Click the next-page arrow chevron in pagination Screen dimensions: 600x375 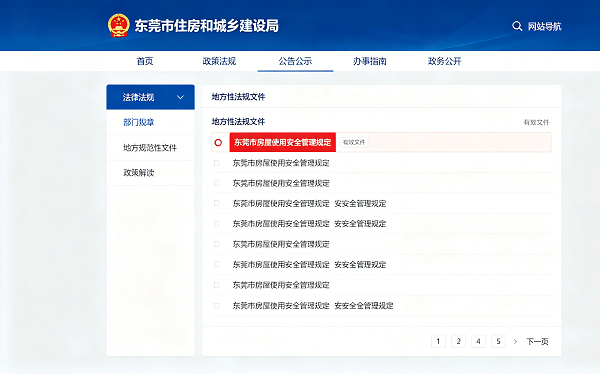(x=515, y=341)
